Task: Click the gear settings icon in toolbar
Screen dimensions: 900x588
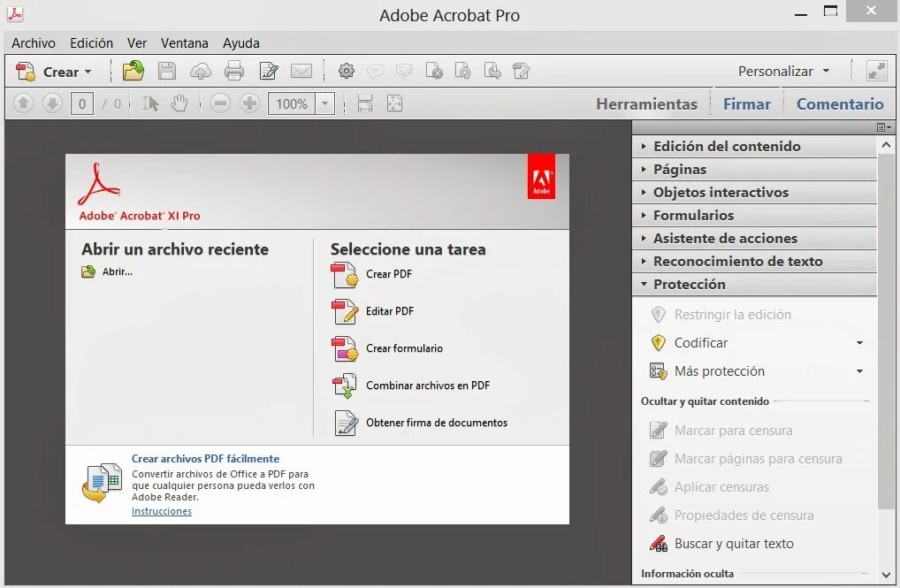Action: 346,72
